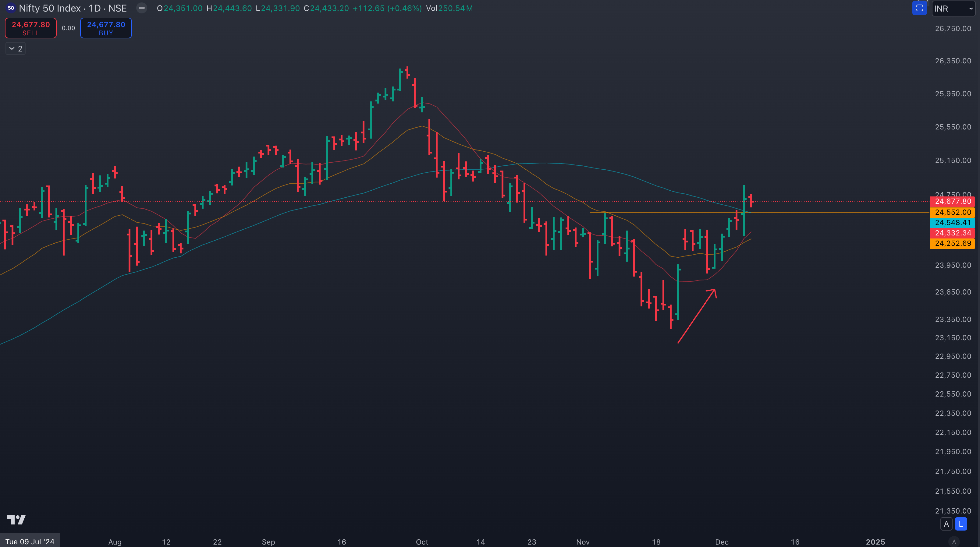The height and width of the screenshot is (547, 980).
Task: Click the 23,350.00 price axis label
Action: [x=953, y=319]
